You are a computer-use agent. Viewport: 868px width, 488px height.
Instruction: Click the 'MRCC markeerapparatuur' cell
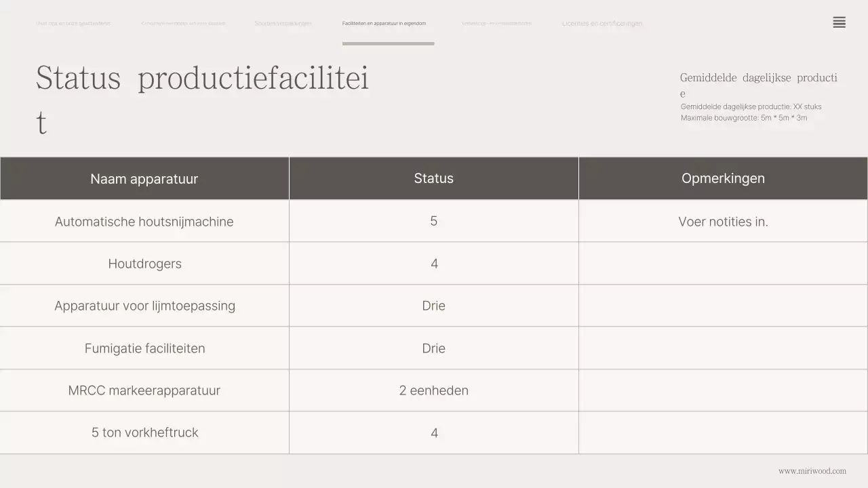(144, 390)
